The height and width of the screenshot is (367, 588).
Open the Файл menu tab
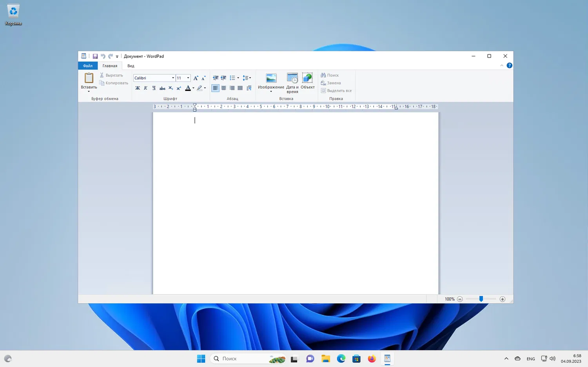[x=88, y=66]
